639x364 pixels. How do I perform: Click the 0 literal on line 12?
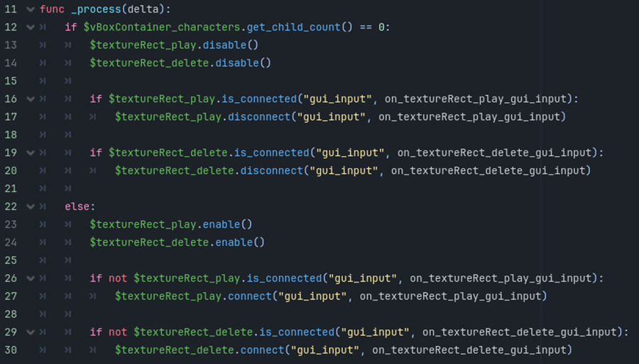coord(381,27)
